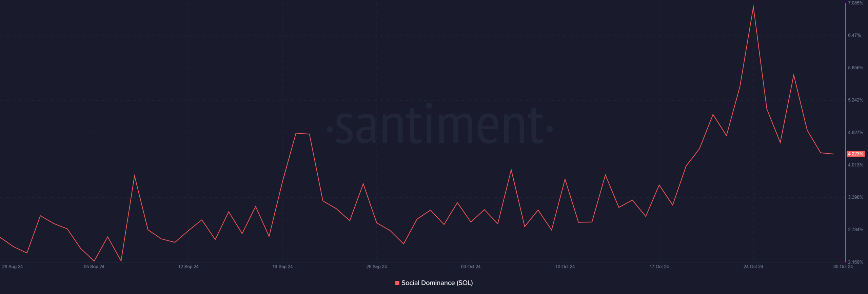Screen dimensions: 868x294
Task: Click the 03 Oct 24 date label
Action: (471, 267)
